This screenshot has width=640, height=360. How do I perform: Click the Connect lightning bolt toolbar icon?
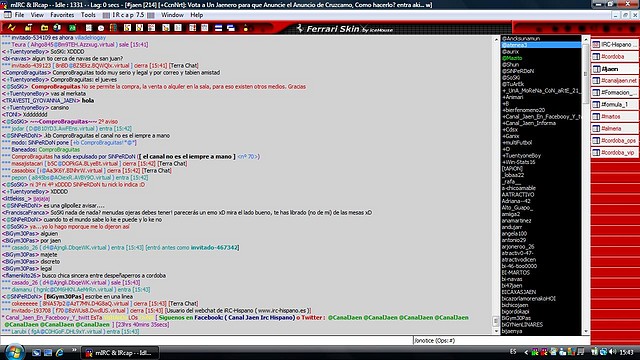pos(11,28)
